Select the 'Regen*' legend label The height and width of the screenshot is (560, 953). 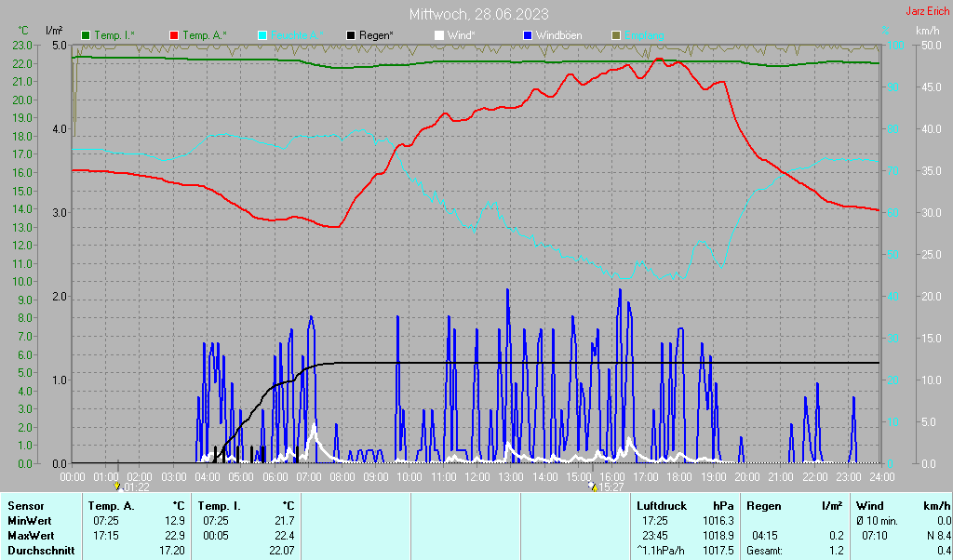pyautogui.click(x=376, y=36)
